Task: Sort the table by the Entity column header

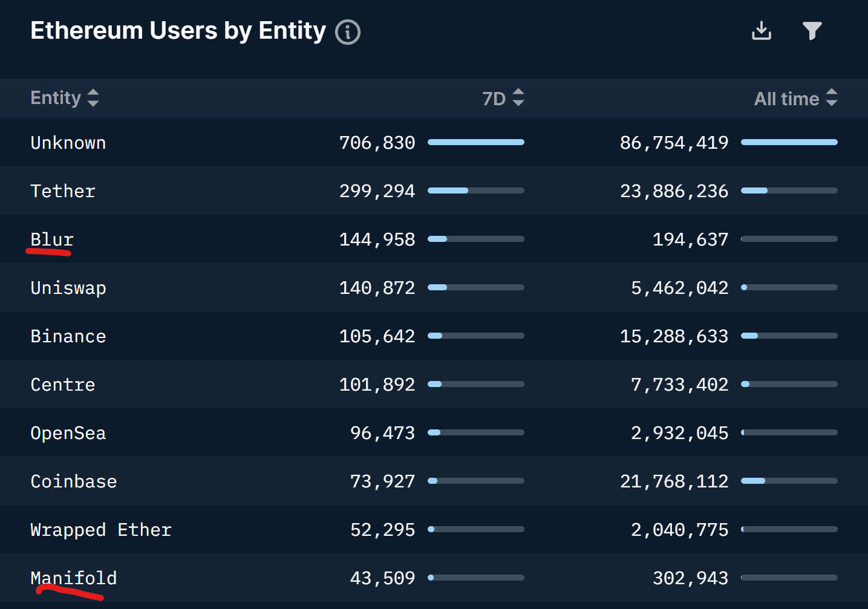Action: coord(56,97)
